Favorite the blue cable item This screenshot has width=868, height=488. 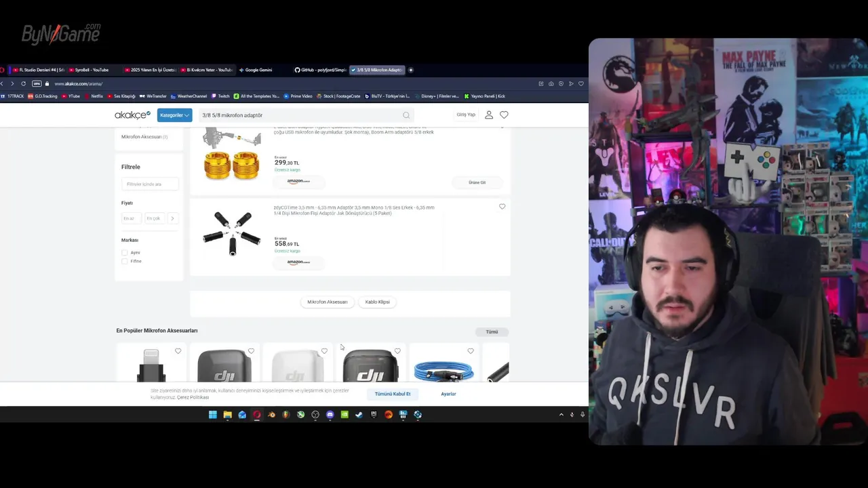pyautogui.click(x=471, y=351)
